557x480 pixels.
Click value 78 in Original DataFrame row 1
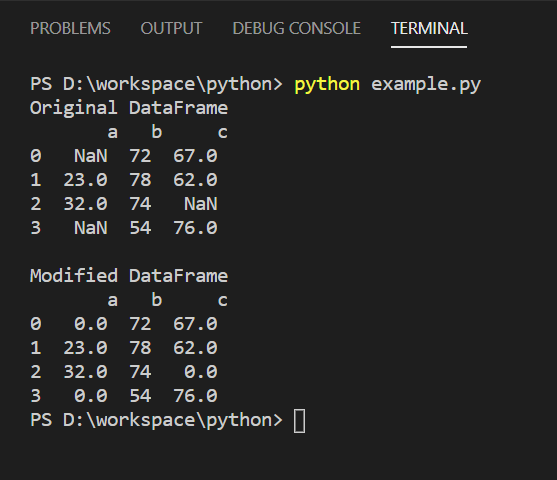click(x=140, y=180)
